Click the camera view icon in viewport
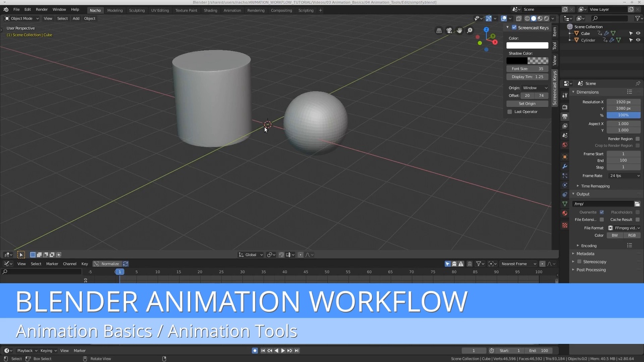The width and height of the screenshot is (644, 362). (449, 30)
